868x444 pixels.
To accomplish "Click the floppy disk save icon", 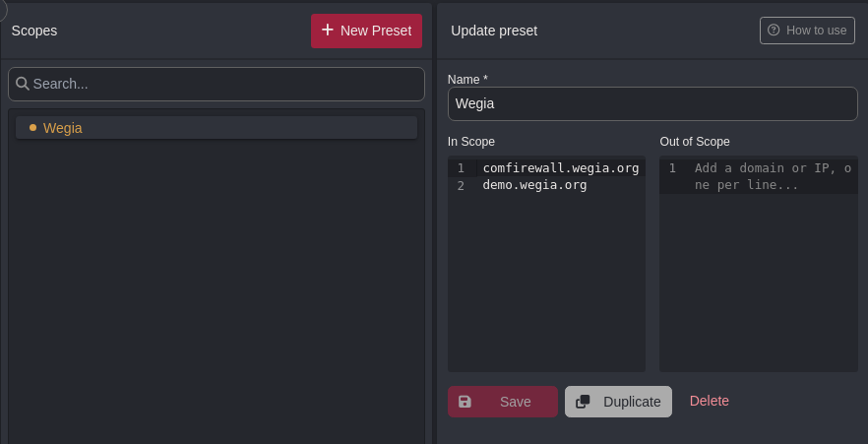I will coord(465,402).
